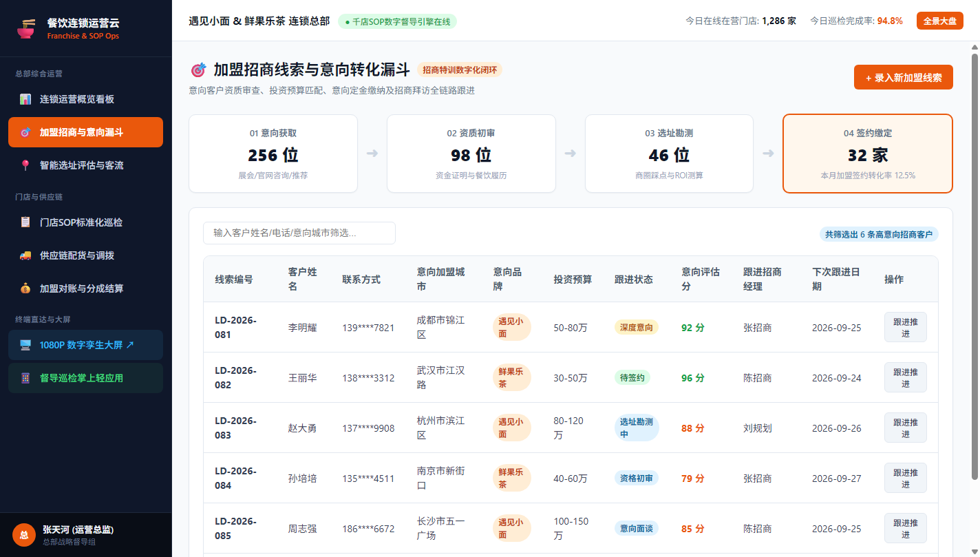The image size is (980, 557).
Task: Click the 总 avatar of 张天河
Action: pos(23,535)
